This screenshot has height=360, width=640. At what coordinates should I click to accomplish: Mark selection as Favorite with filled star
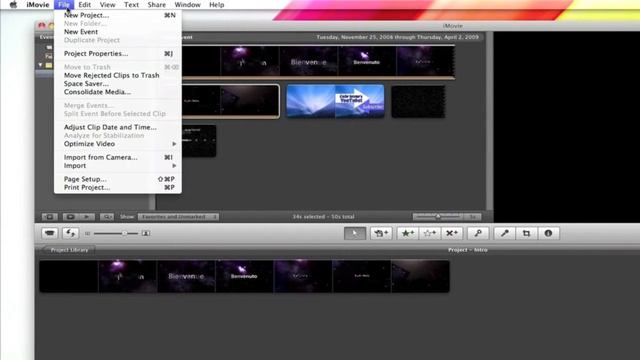(407, 233)
